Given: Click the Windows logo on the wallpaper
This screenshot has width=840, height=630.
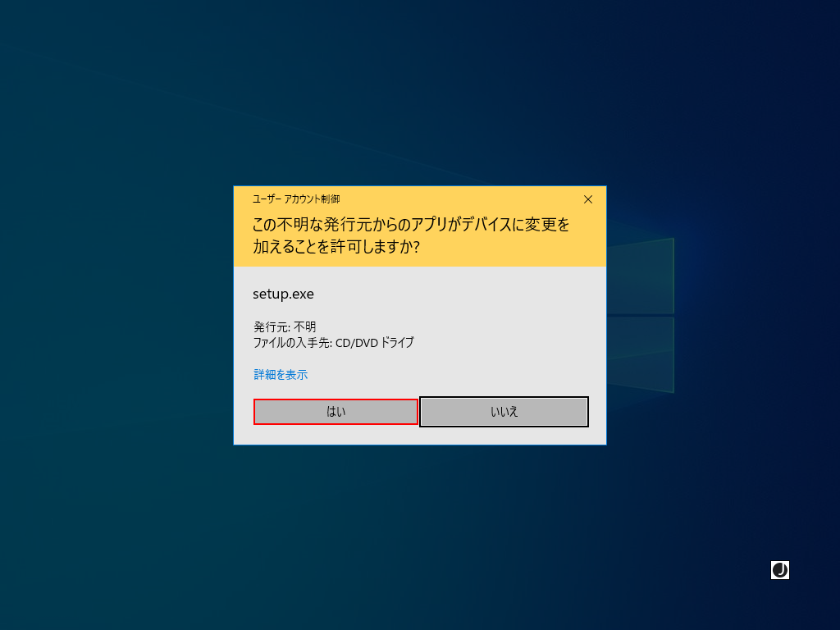Looking at the screenshot, I should (640, 315).
